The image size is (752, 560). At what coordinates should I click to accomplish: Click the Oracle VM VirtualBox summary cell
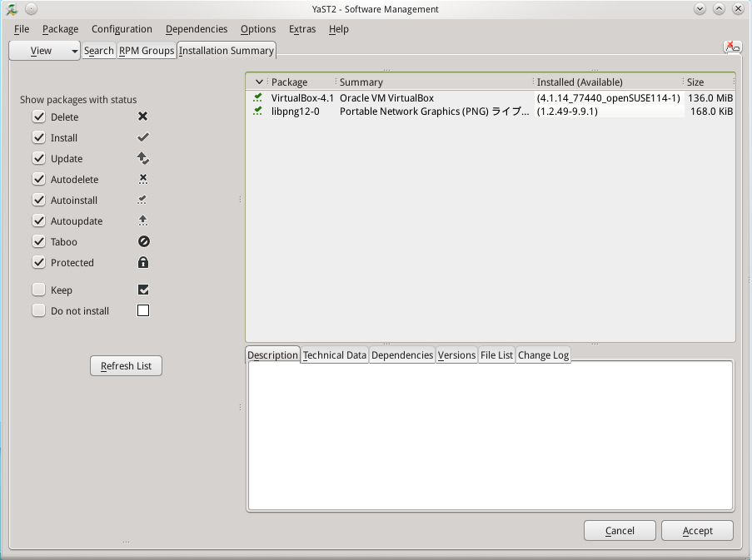point(386,97)
